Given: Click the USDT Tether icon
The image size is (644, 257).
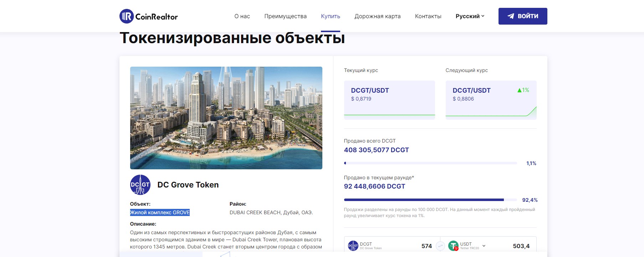Looking at the screenshot, I should pos(453,246).
